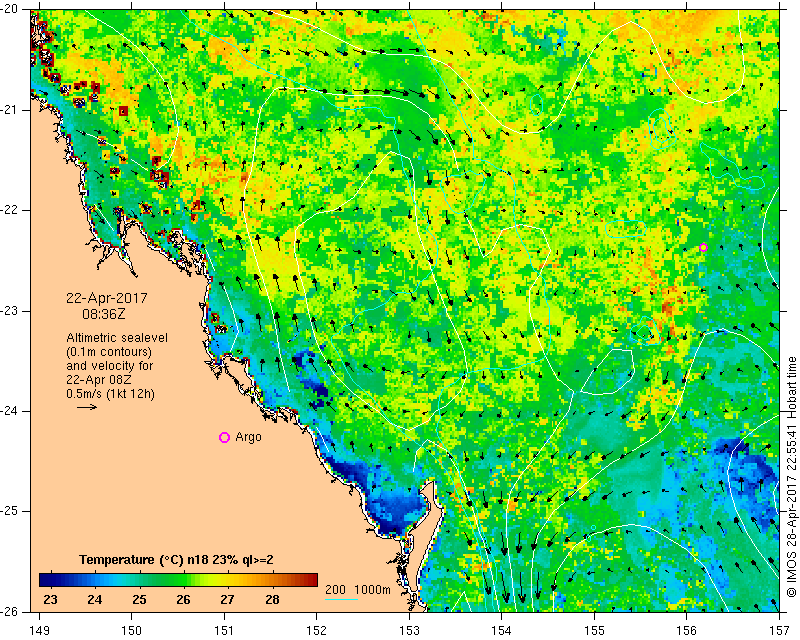Click the '22-Apr 08Z' text line
This screenshot has height=640, width=800.
tap(99, 380)
